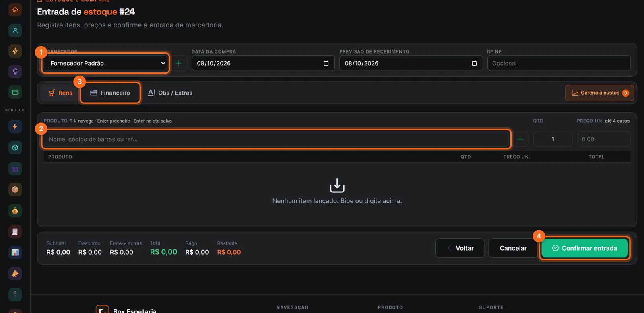Click the Nº NF Opcional field
Image resolution: width=644 pixels, height=313 pixels.
click(559, 63)
